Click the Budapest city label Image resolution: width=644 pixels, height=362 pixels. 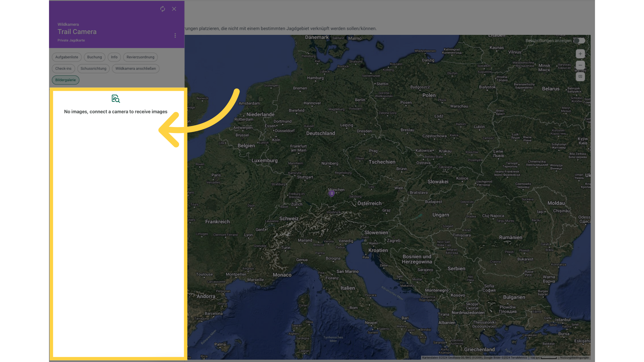pyautogui.click(x=434, y=202)
